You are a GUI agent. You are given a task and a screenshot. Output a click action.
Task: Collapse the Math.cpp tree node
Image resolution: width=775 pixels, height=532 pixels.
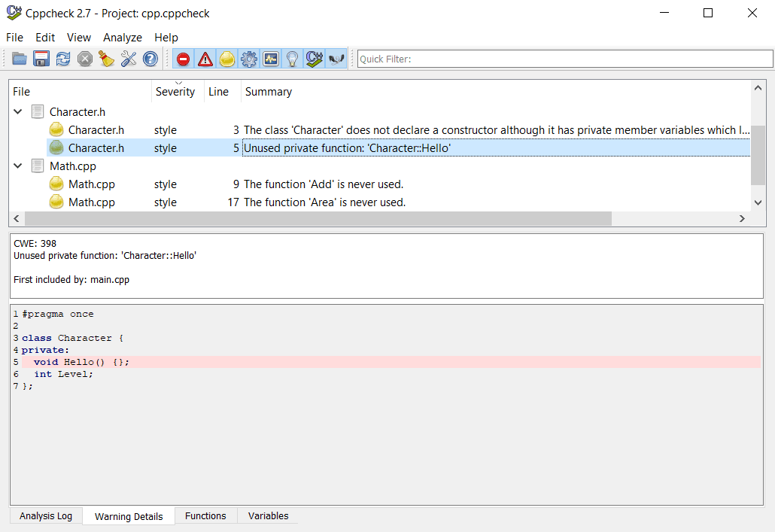click(18, 166)
